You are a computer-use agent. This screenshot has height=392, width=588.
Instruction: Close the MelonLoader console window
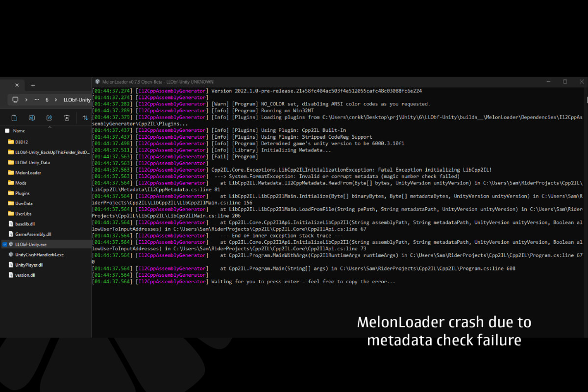coord(582,82)
